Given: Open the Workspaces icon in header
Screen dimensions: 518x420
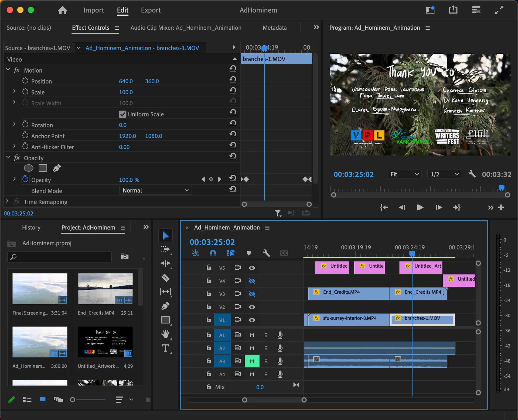Looking at the screenshot, I should [476, 10].
